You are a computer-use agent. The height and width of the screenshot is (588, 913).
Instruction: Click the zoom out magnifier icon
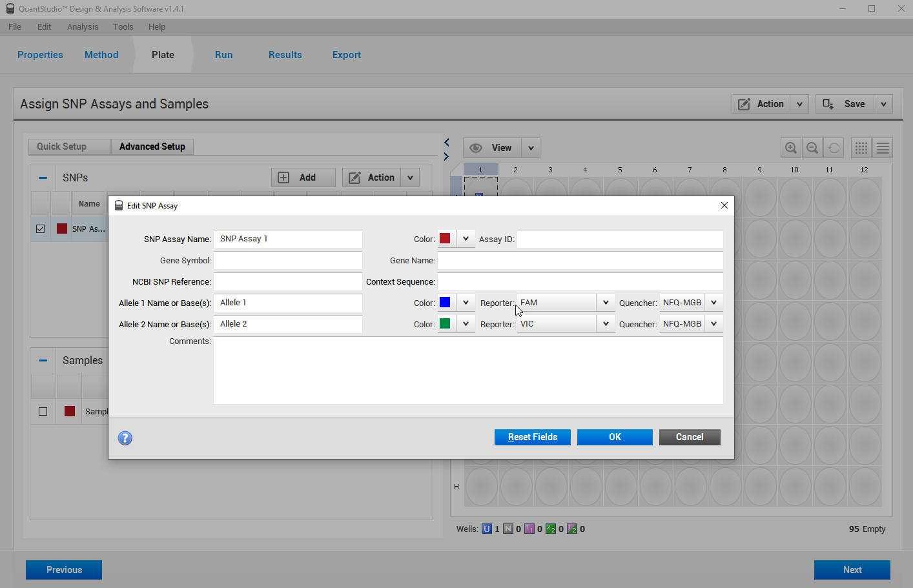tap(812, 148)
